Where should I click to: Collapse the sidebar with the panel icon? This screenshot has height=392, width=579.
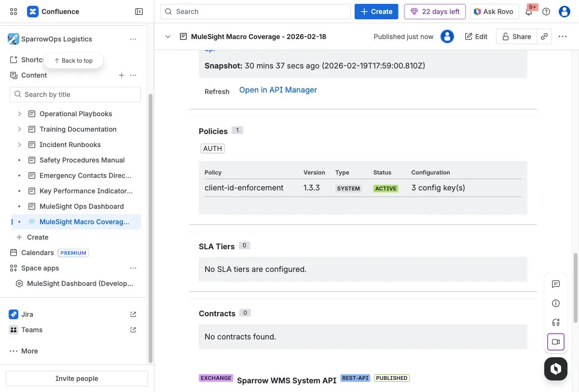click(x=139, y=12)
